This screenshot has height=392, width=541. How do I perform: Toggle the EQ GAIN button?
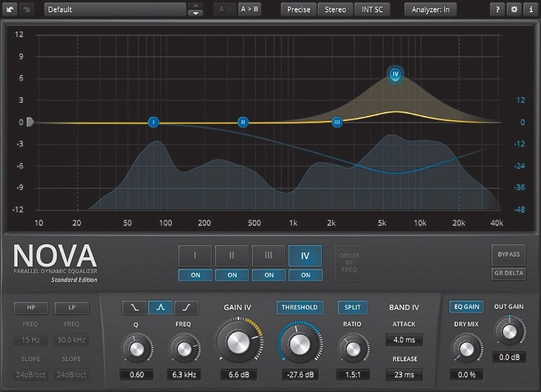pos(466,307)
